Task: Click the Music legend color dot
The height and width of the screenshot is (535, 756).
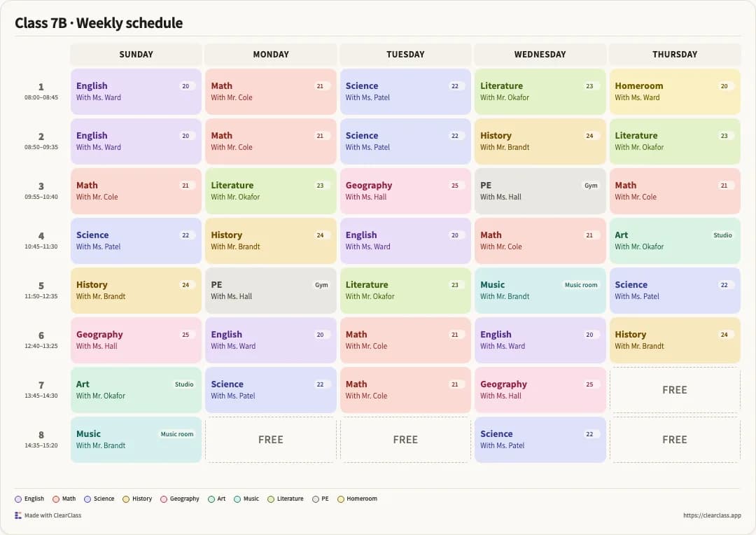Action: tap(237, 499)
